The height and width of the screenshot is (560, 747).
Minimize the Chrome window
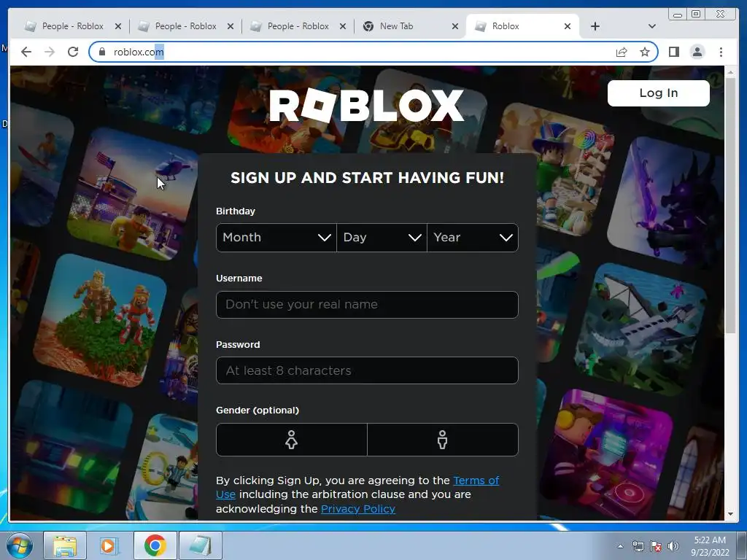click(x=678, y=15)
